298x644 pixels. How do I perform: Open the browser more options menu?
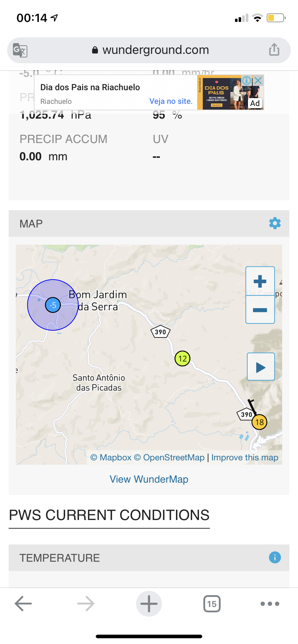pos(270,604)
